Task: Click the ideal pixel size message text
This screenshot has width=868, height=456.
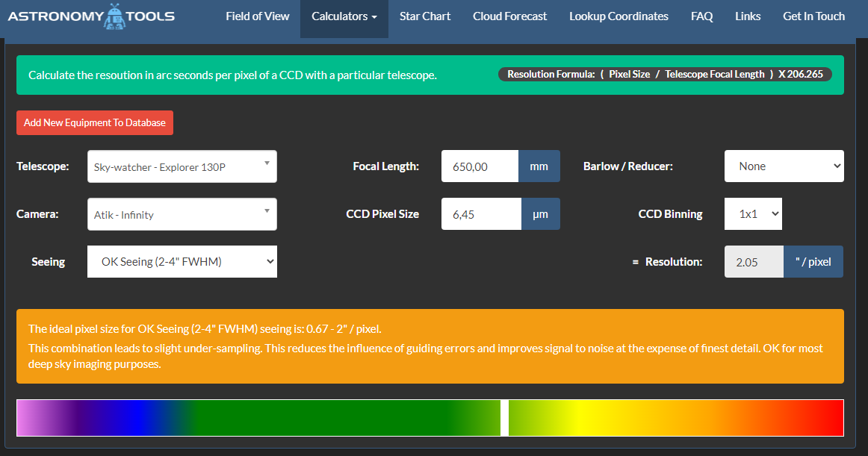Action: 205,328
